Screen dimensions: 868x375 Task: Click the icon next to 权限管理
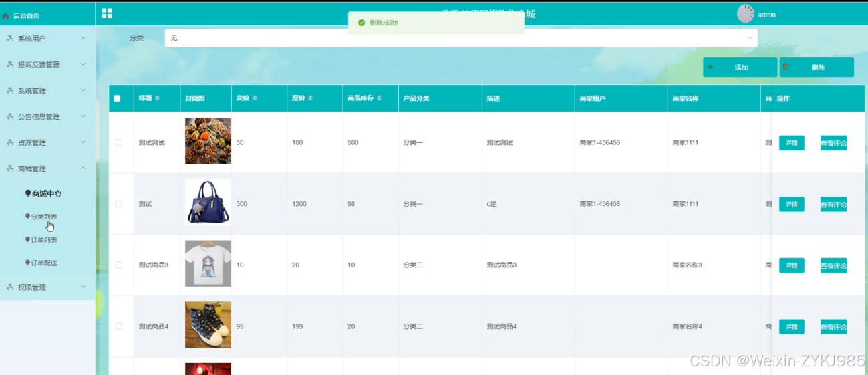coord(10,287)
